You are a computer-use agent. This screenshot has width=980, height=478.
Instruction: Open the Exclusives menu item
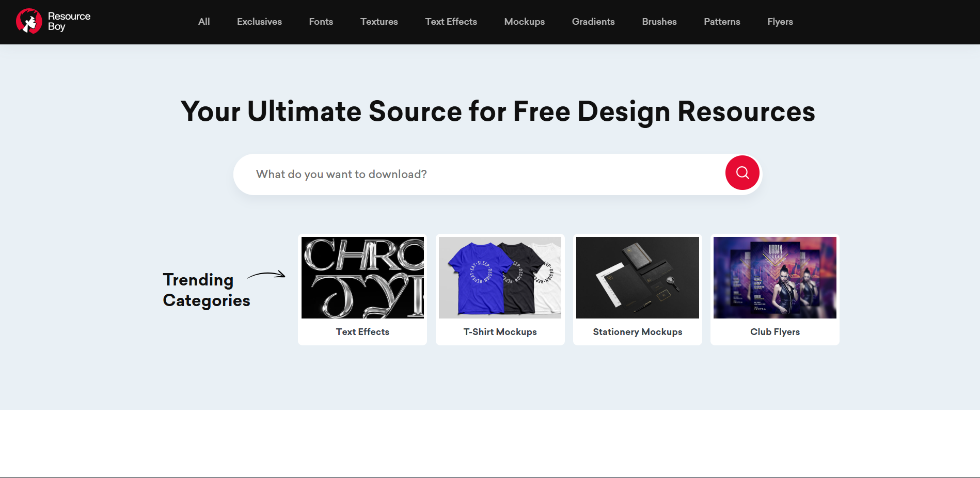(259, 22)
